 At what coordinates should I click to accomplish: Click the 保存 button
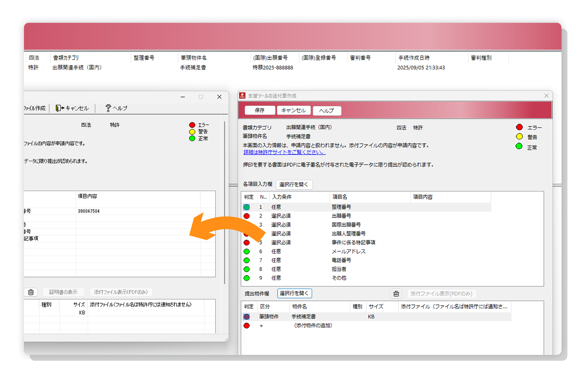[260, 110]
